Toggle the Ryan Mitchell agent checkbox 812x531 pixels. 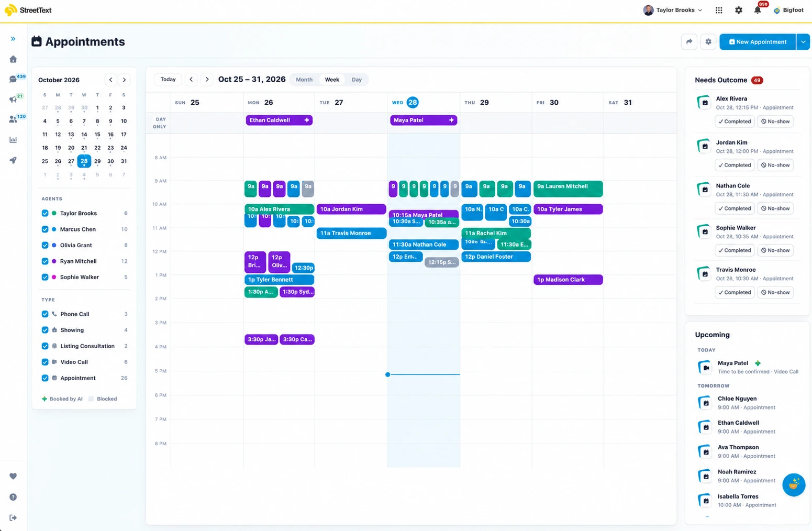point(45,261)
